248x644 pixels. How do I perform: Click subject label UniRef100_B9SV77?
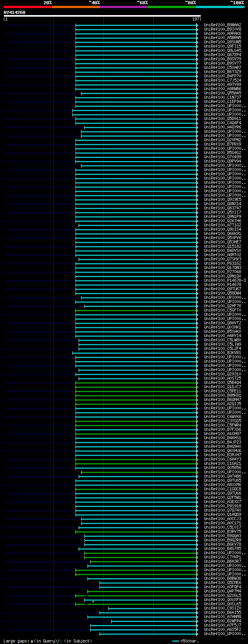[x=222, y=63]
